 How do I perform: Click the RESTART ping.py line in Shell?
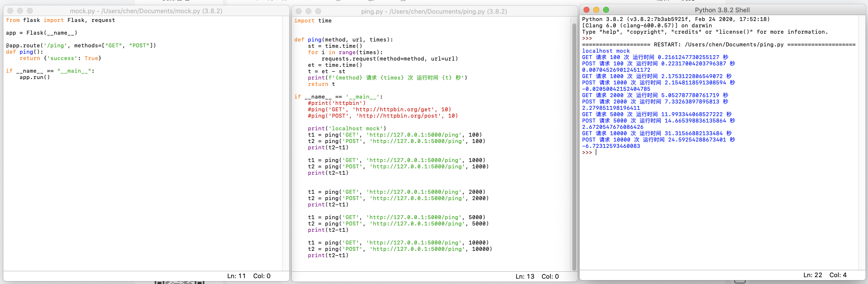coord(719,45)
